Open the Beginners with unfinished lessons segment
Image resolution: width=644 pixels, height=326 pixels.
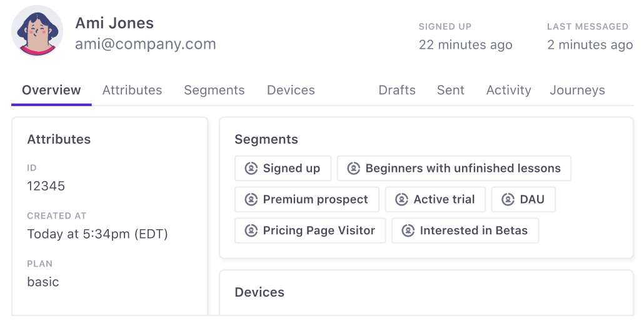click(463, 169)
